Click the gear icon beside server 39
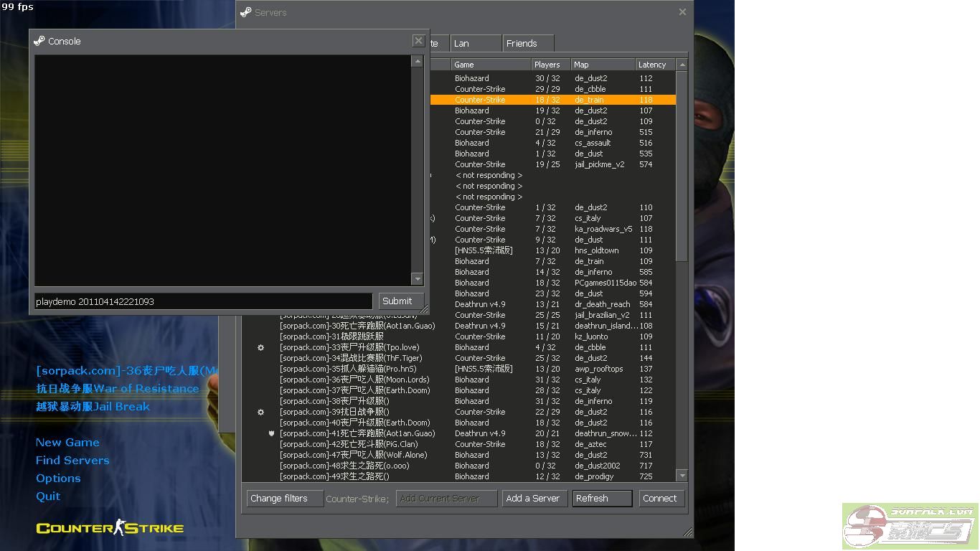This screenshot has width=980, height=551. (x=261, y=412)
